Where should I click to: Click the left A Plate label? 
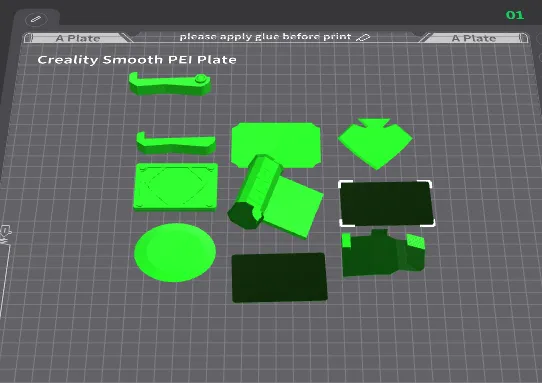click(78, 38)
